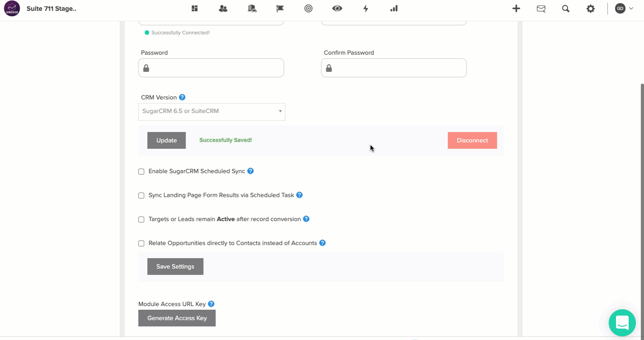Click help icon for Targets or Leads option

coord(306,219)
